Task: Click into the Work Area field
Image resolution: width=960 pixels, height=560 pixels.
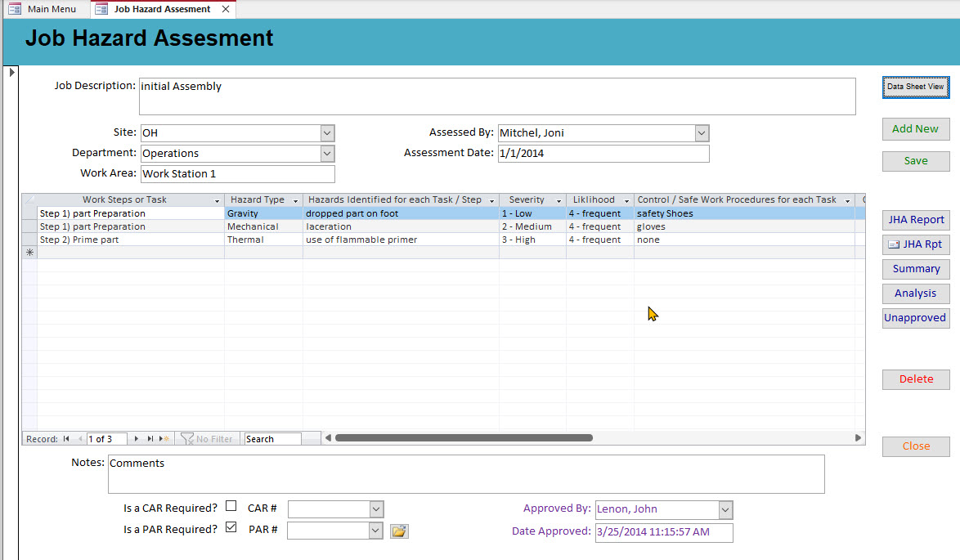Action: 237,174
